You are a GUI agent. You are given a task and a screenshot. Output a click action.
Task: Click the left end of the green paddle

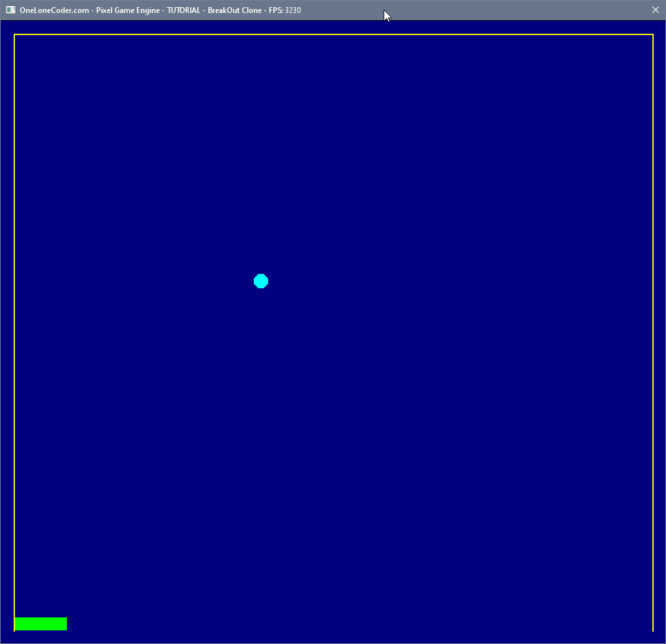[x=17, y=624]
